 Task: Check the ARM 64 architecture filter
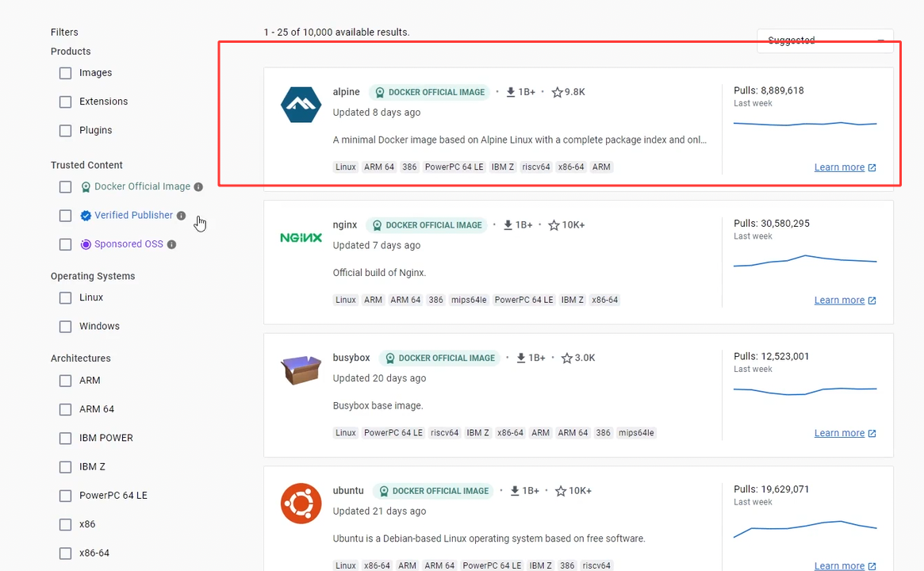pyautogui.click(x=65, y=409)
